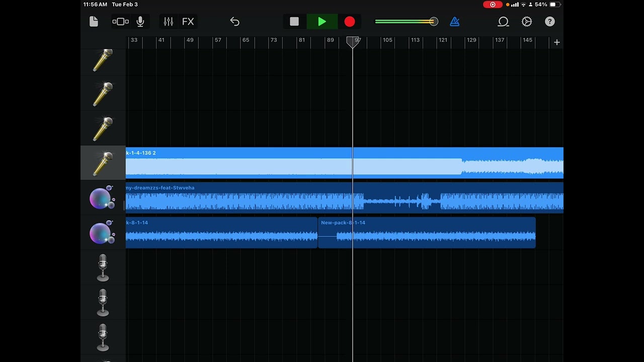Select the second bubble-icon audio track header
The width and height of the screenshot is (644, 362).
click(x=103, y=233)
